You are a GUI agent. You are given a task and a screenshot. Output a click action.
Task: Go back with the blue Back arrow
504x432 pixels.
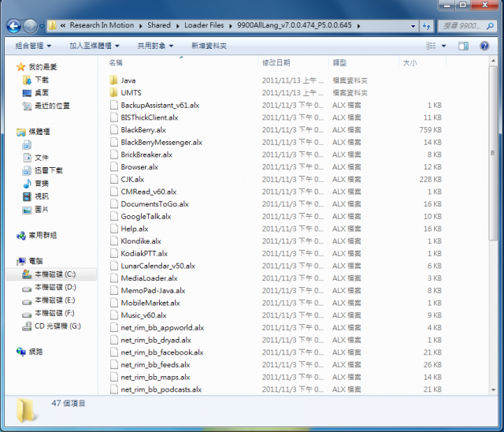[13, 26]
